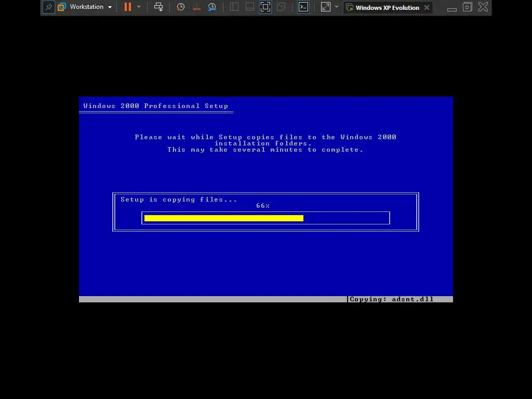Close the VMware Workstation window
The height and width of the screenshot is (399, 532).
tap(483, 7)
